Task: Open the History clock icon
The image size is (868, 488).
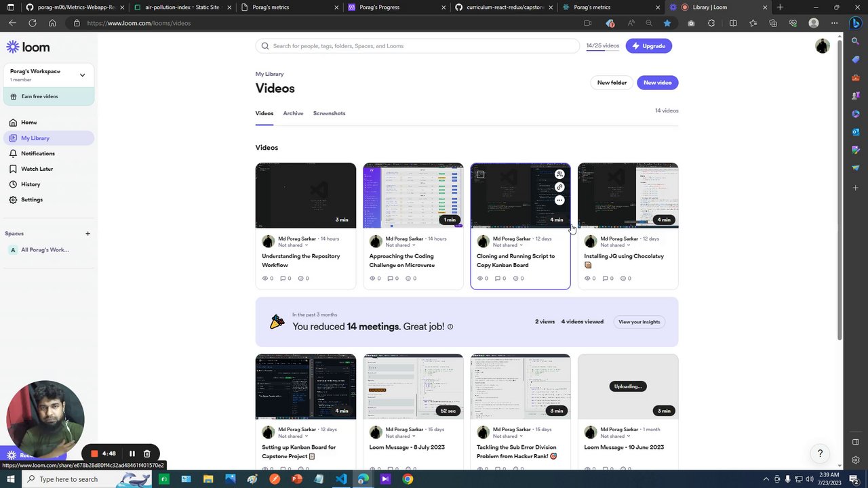Action: (13, 184)
